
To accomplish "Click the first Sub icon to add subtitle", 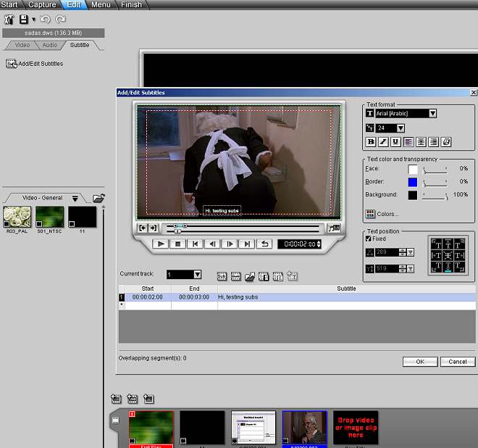I will (222, 276).
